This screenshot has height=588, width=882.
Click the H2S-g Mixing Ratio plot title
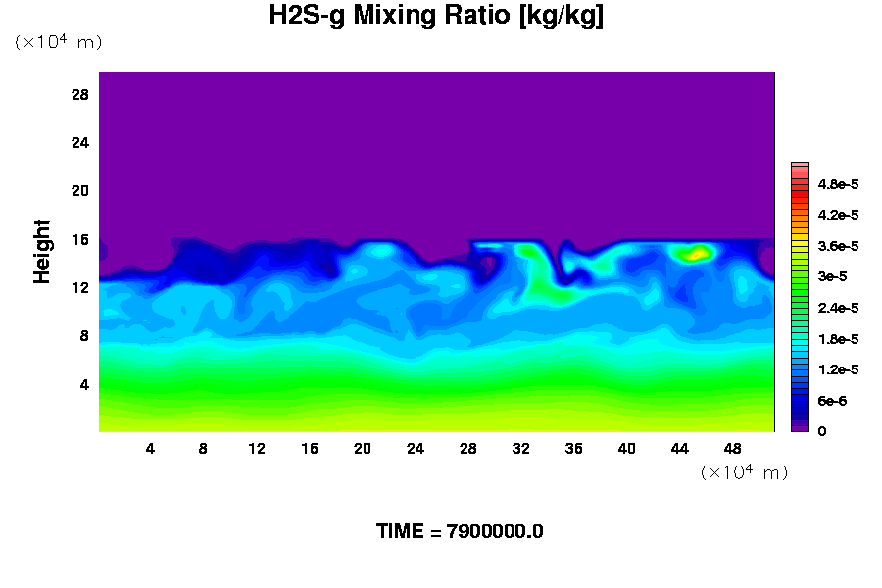tap(436, 17)
